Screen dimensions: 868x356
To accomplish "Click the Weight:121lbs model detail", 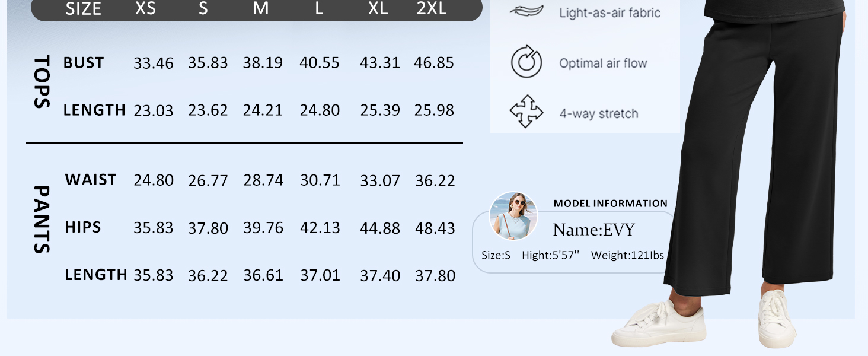I will click(x=627, y=256).
